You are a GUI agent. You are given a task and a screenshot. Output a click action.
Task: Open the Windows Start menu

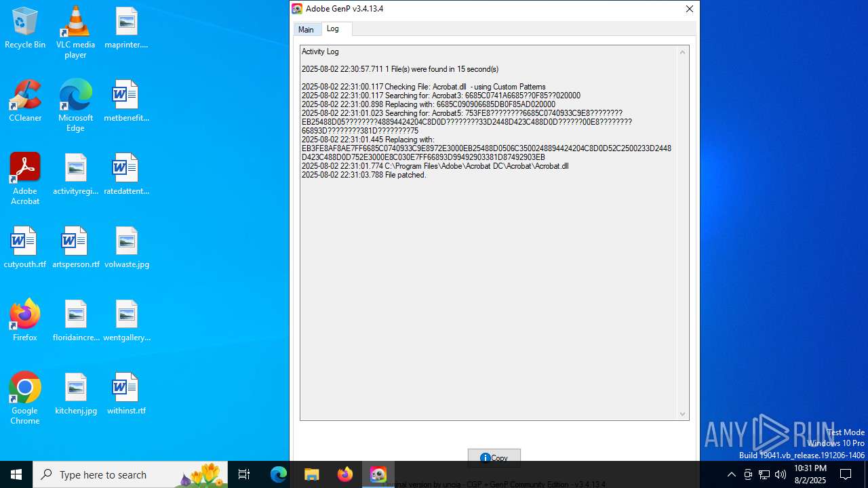click(x=16, y=474)
